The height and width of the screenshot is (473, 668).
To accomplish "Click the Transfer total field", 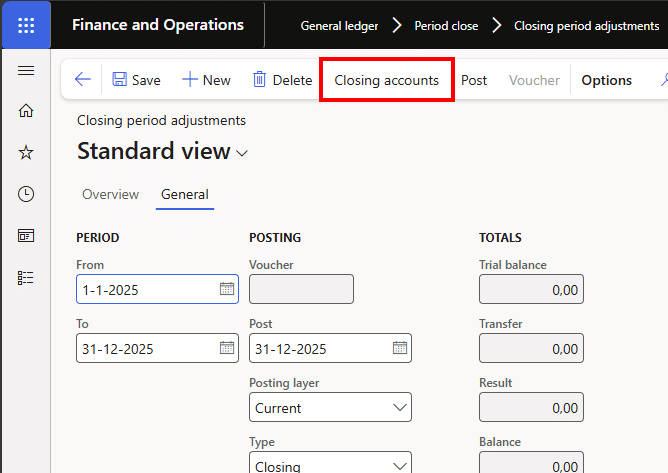I will point(531,348).
